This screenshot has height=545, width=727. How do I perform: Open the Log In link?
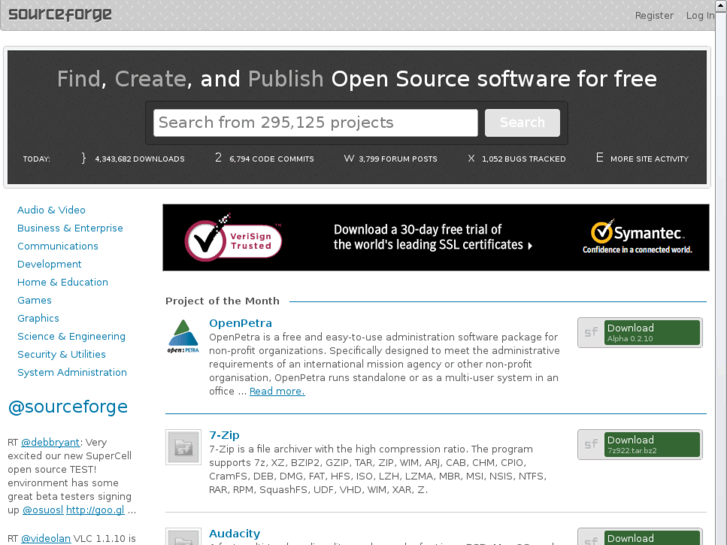(700, 15)
